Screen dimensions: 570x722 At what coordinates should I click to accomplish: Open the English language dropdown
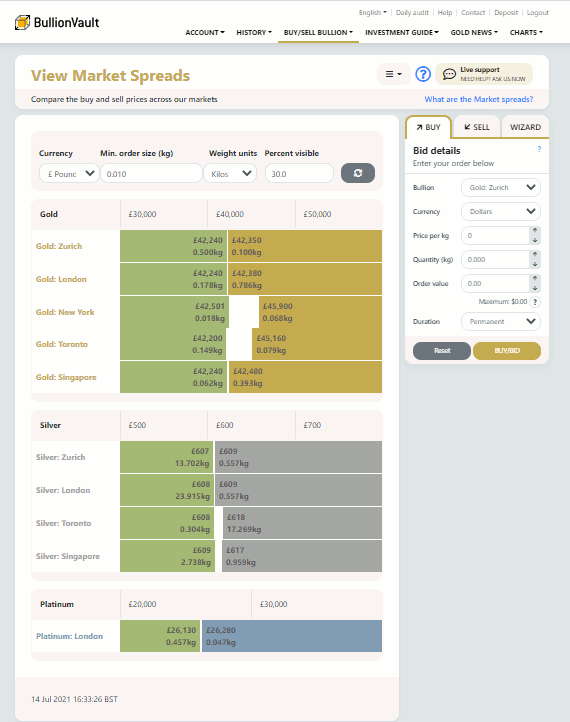pyautogui.click(x=372, y=12)
